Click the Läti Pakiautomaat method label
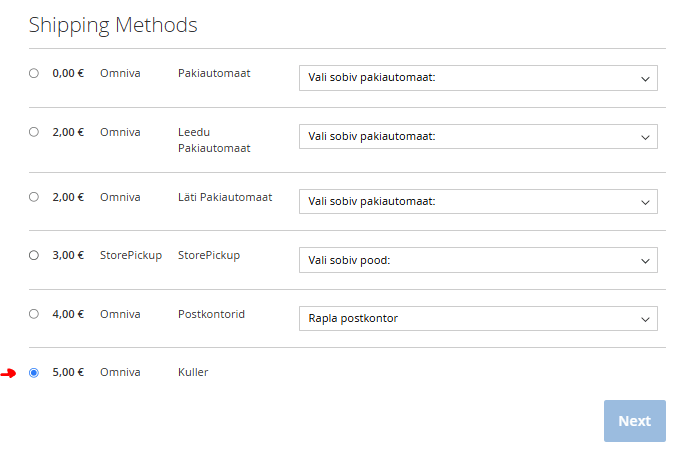This screenshot has width=688, height=466. pos(225,197)
